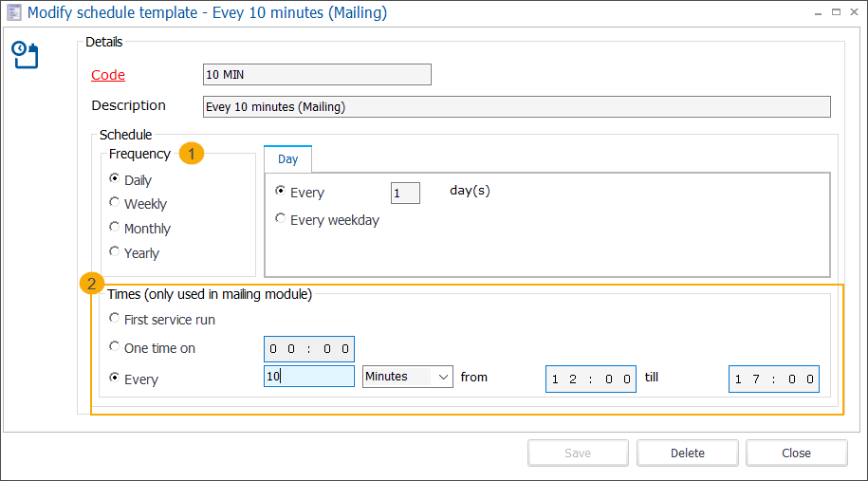This screenshot has height=481, width=868.
Task: Click the day(s) count field
Action: 405,194
